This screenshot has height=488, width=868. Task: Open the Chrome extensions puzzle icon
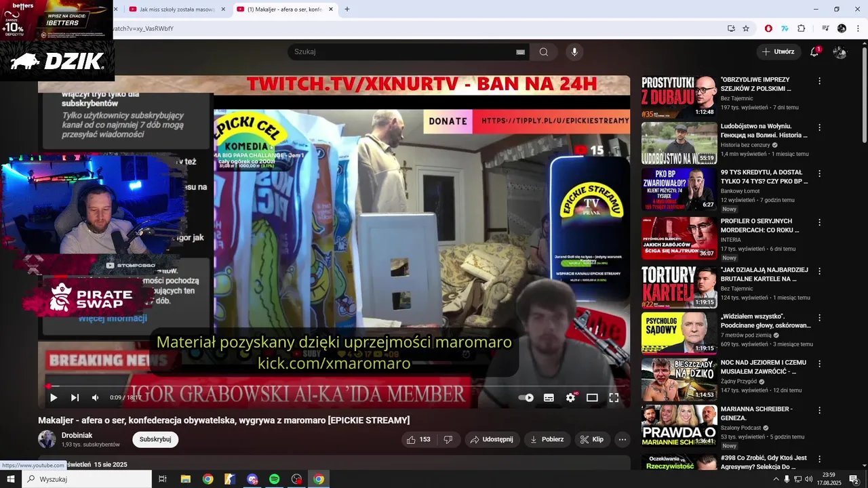click(x=802, y=28)
